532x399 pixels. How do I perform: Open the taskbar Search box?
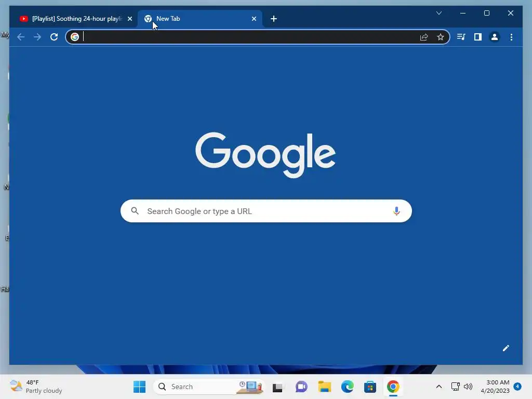click(x=209, y=387)
